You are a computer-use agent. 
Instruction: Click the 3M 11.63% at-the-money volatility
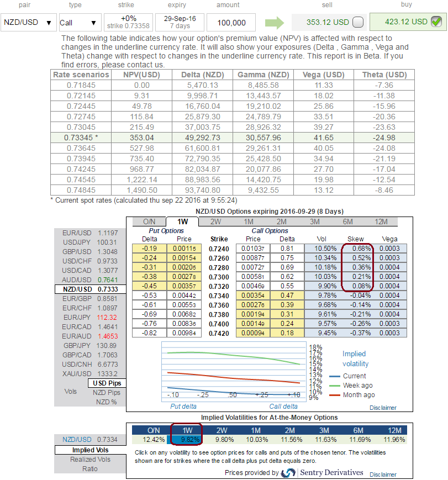317,439
